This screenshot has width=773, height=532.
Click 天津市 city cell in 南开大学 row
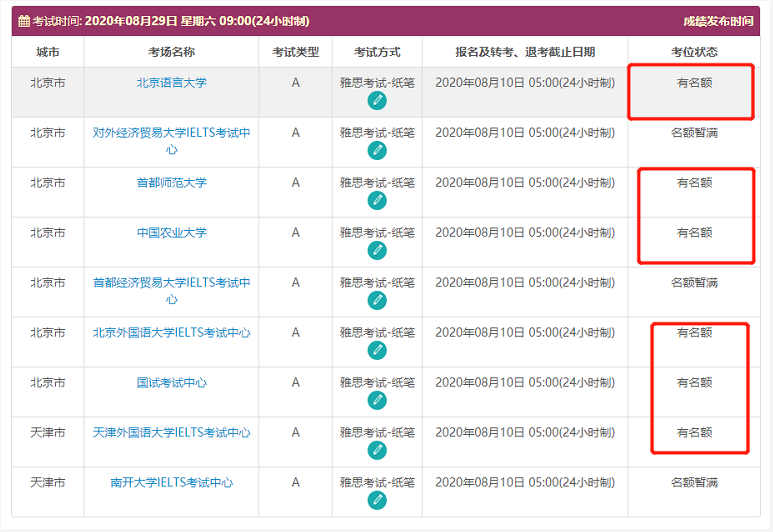click(48, 482)
